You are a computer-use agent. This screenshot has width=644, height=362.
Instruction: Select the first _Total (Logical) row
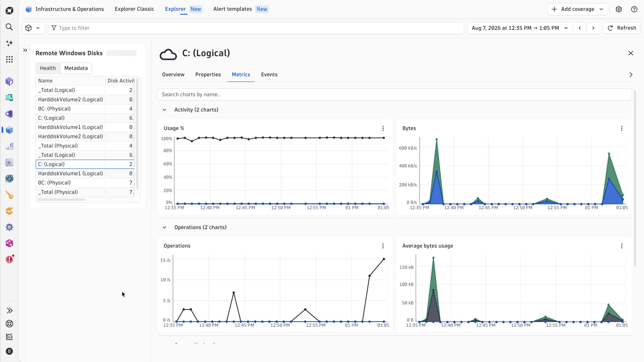tap(85, 90)
